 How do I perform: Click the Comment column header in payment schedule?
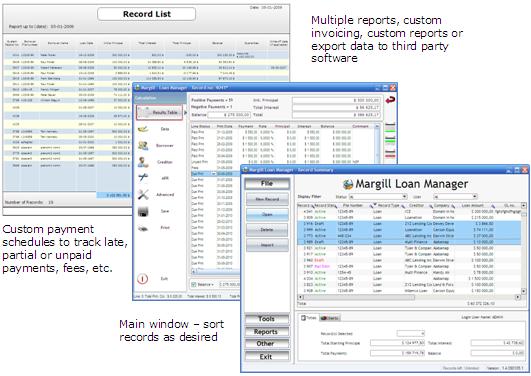coord(360,126)
